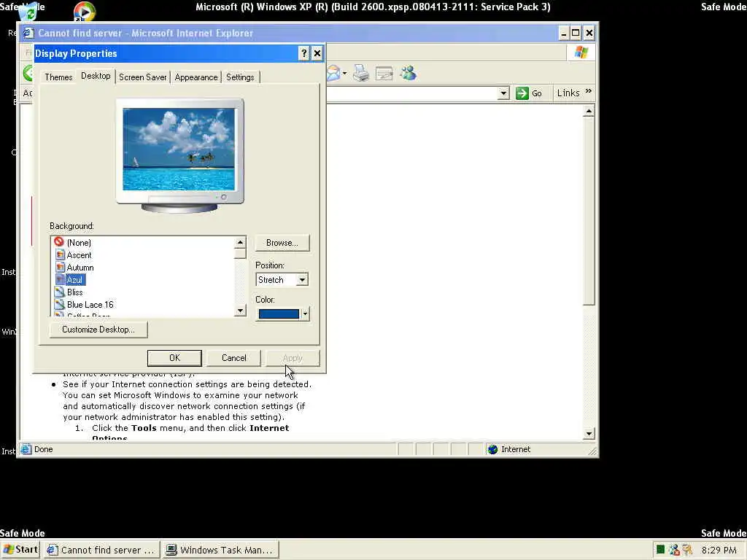This screenshot has height=560, width=747.
Task: Click the Print icon in Internet Explorer toolbar
Action: coord(361,74)
